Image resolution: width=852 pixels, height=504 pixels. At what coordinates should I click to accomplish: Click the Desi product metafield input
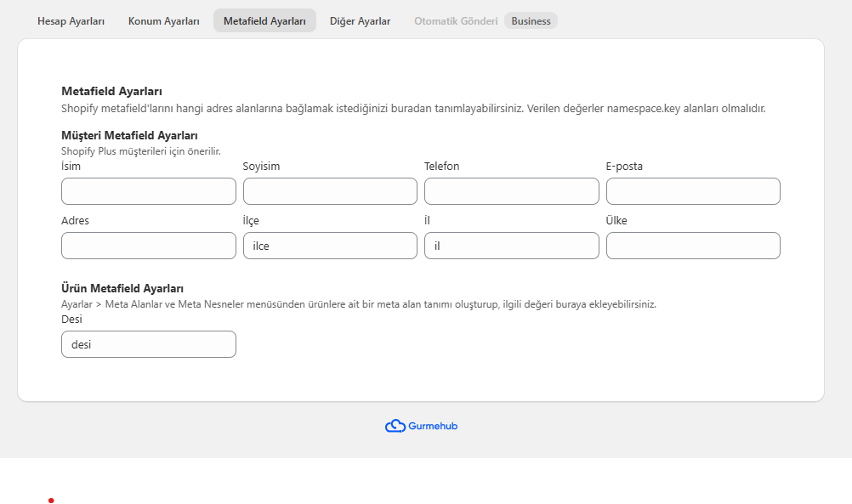click(148, 344)
